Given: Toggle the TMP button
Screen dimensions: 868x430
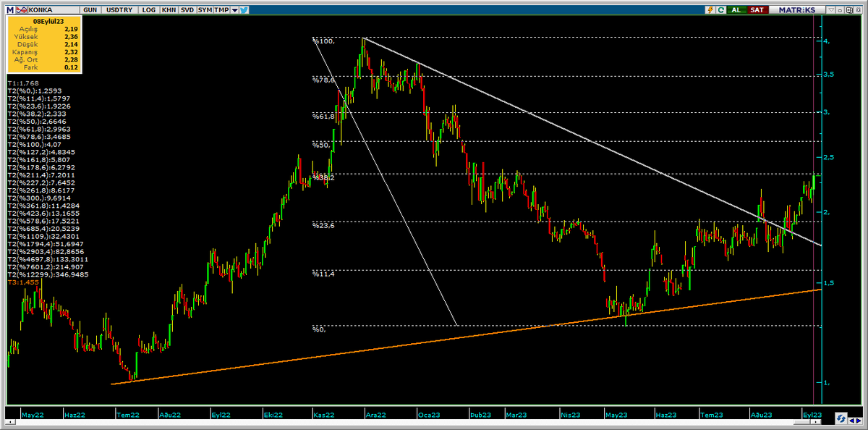Looking at the screenshot, I should click(x=221, y=10).
